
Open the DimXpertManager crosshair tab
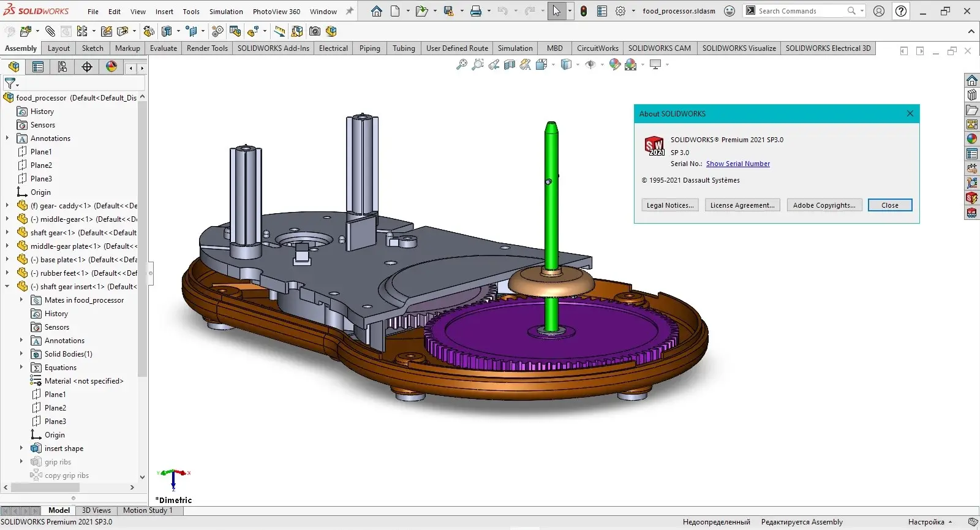87,67
